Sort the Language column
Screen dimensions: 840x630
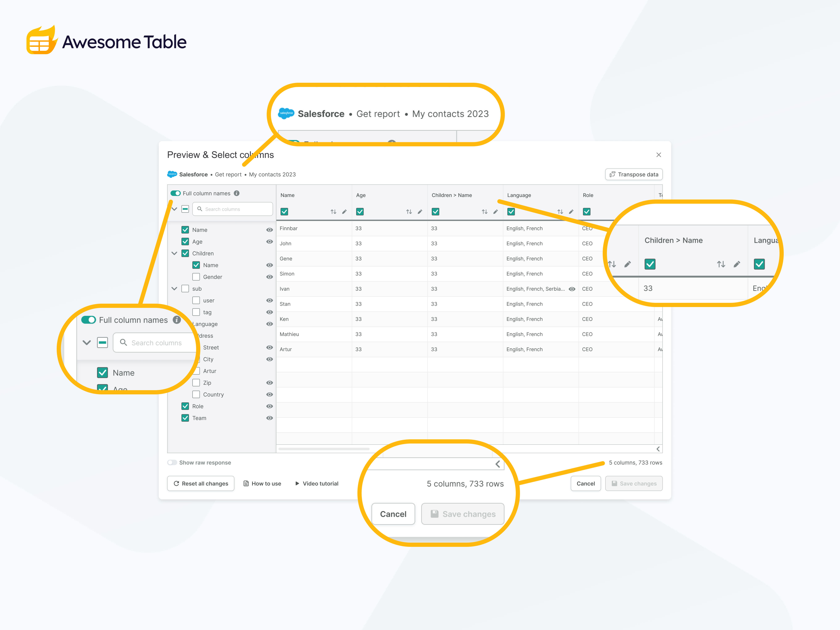560,212
